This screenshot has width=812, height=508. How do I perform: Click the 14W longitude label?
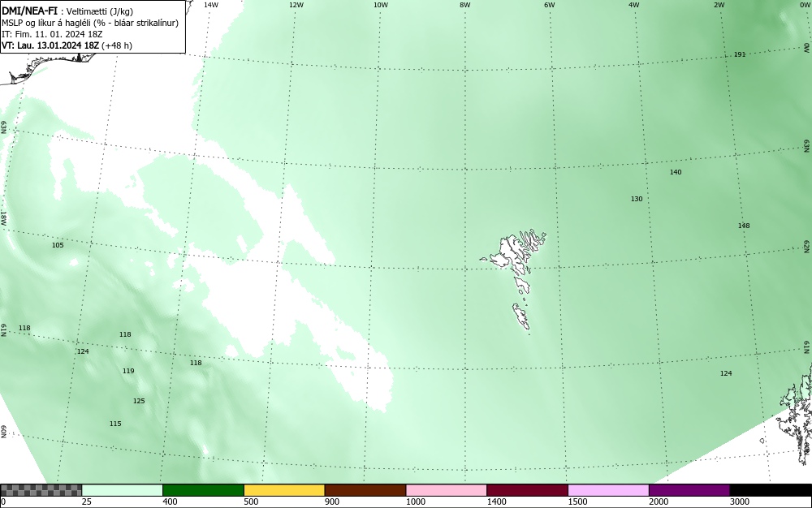coord(211,5)
